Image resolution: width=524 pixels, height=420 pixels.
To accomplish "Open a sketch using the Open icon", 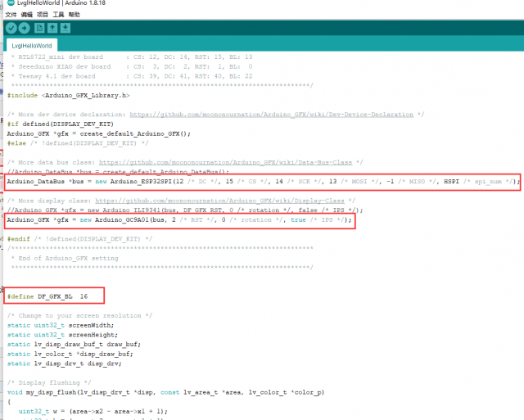I will point(52,28).
